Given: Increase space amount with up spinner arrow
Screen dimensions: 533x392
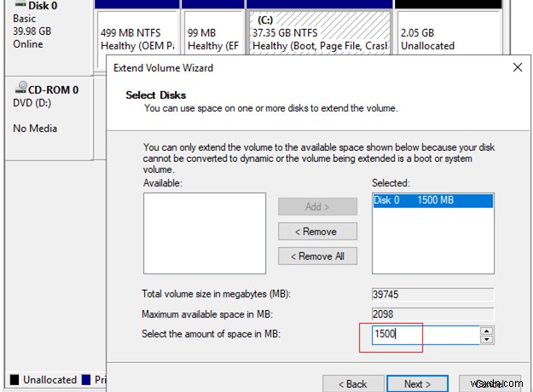Looking at the screenshot, I should click(x=487, y=331).
